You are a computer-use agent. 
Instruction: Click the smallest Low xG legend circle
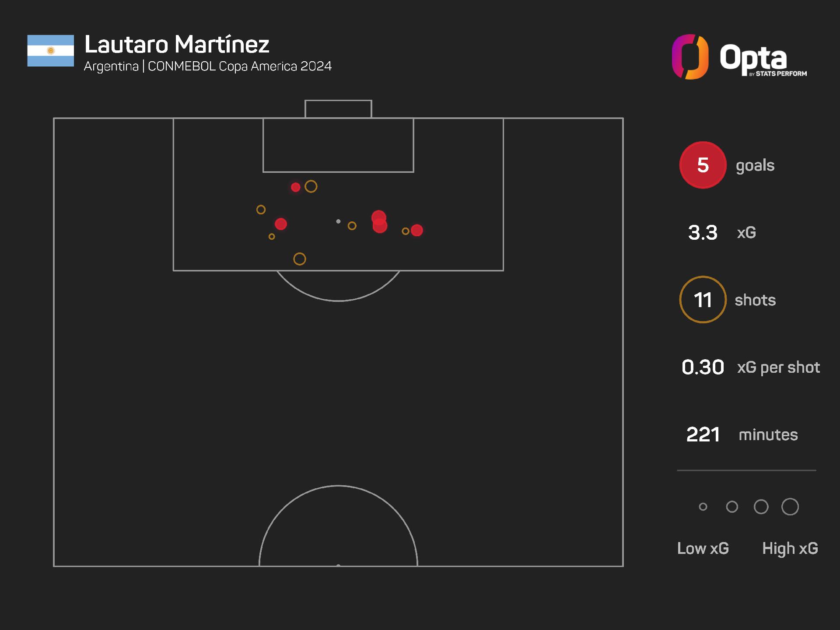tap(703, 507)
